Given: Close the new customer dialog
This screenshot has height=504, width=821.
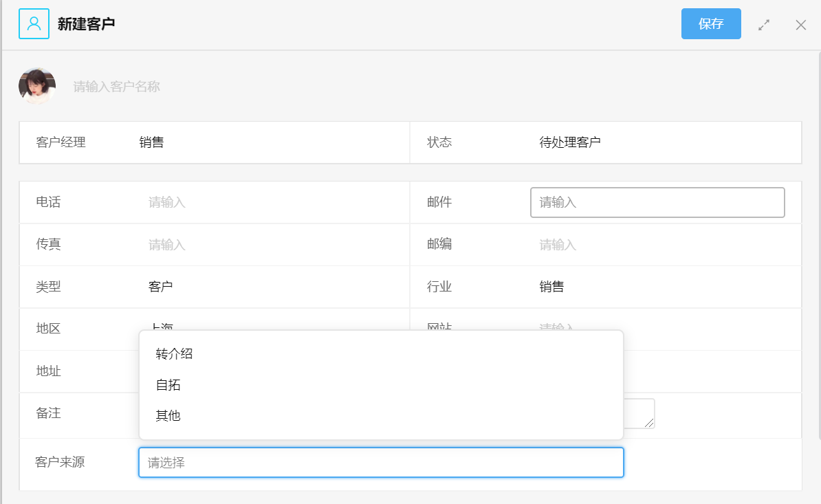Looking at the screenshot, I should click(x=800, y=25).
